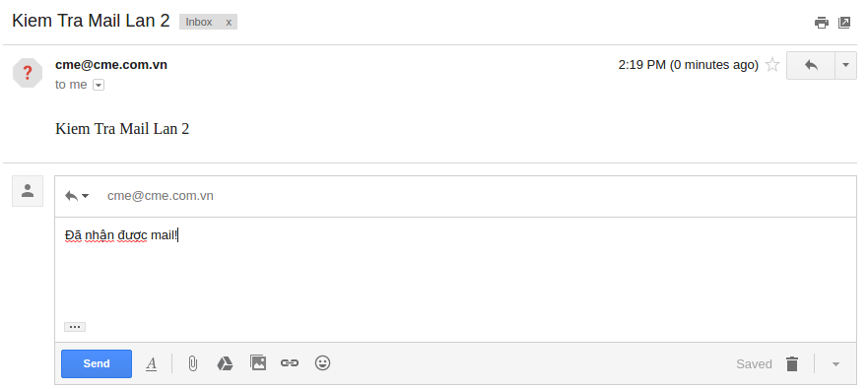Open formatting options icon
This screenshot has height=389, width=868.
pos(151,363)
